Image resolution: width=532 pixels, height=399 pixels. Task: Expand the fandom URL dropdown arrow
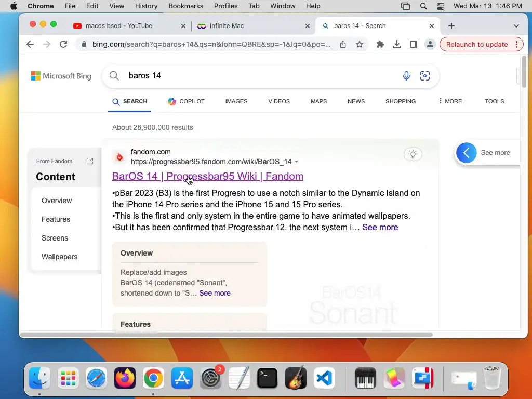coord(297,162)
